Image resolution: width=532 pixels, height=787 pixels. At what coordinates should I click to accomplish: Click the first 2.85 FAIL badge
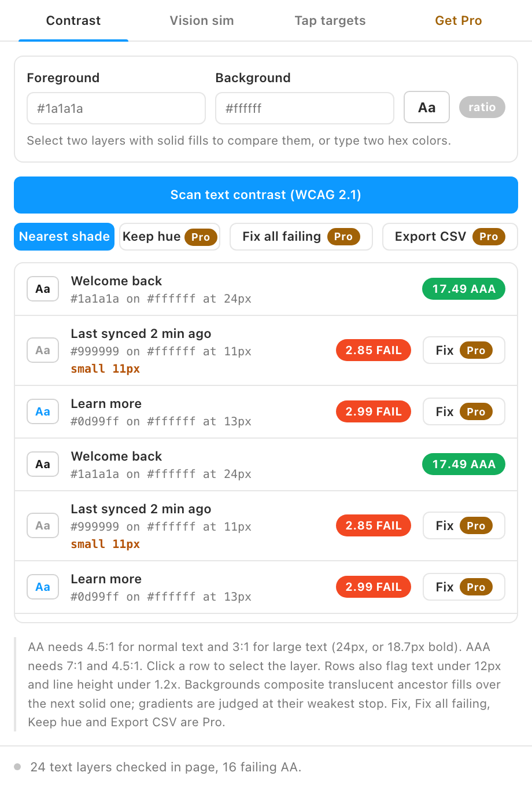[x=374, y=350]
